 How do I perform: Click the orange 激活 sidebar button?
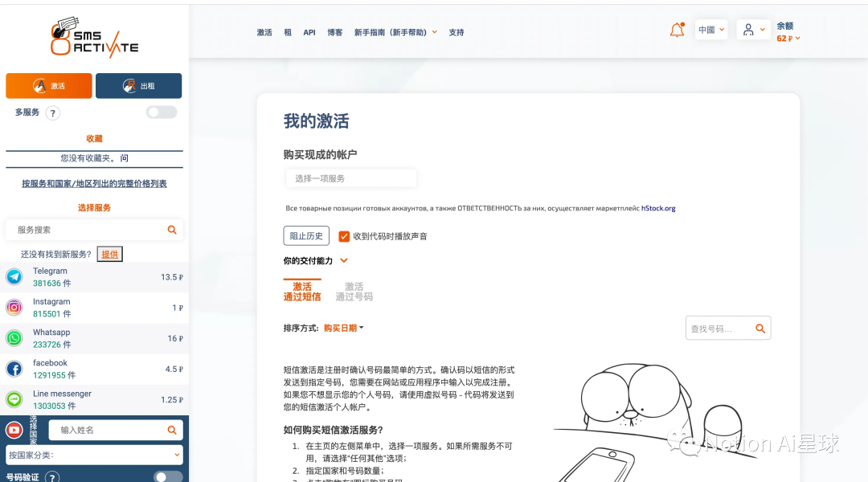click(x=49, y=86)
